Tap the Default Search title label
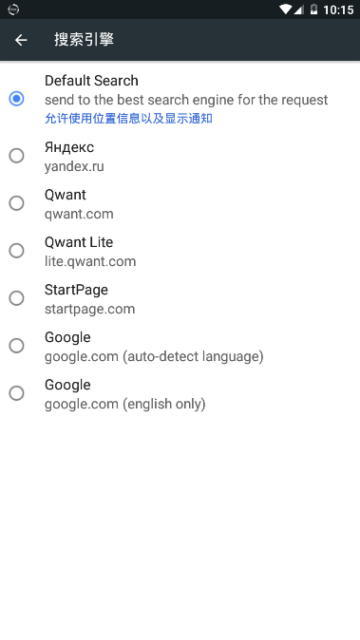 91,81
